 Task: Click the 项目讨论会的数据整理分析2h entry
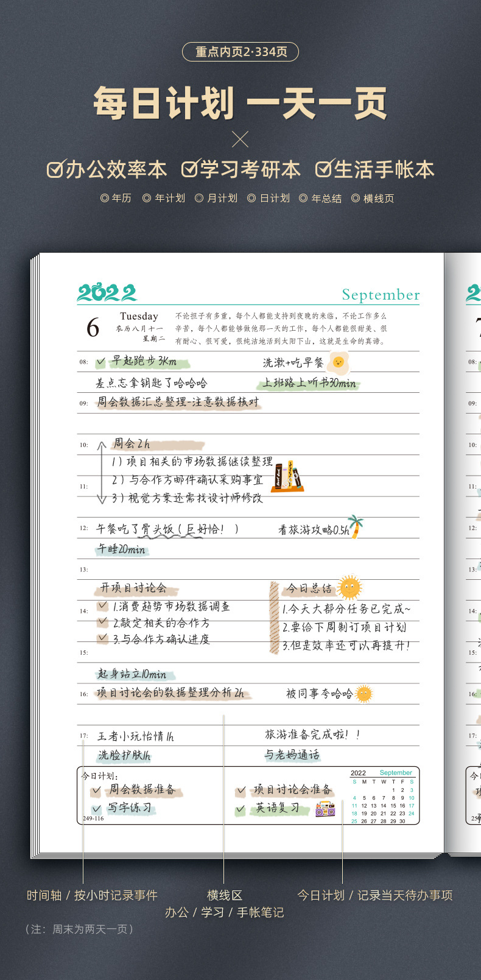coord(170,693)
